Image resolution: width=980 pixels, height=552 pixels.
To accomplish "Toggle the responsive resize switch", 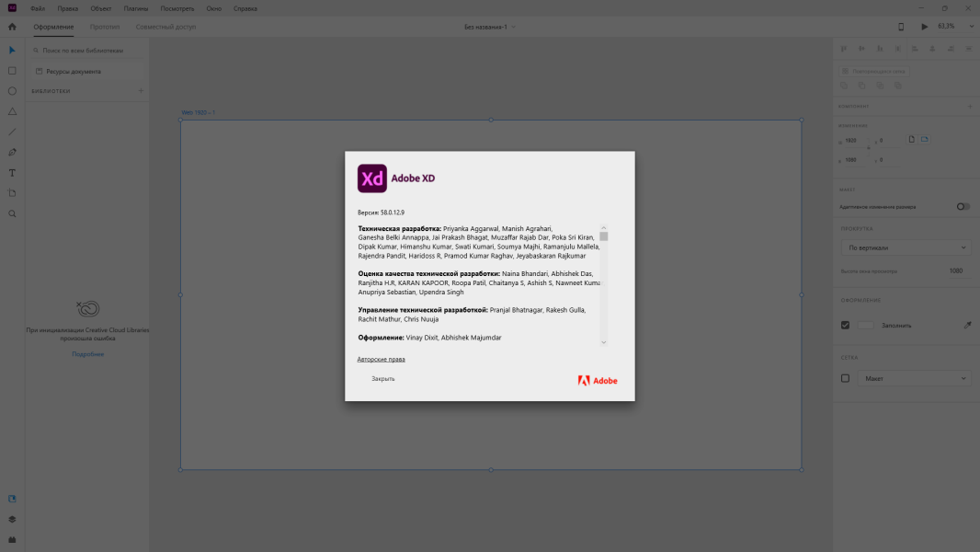I will pyautogui.click(x=963, y=207).
